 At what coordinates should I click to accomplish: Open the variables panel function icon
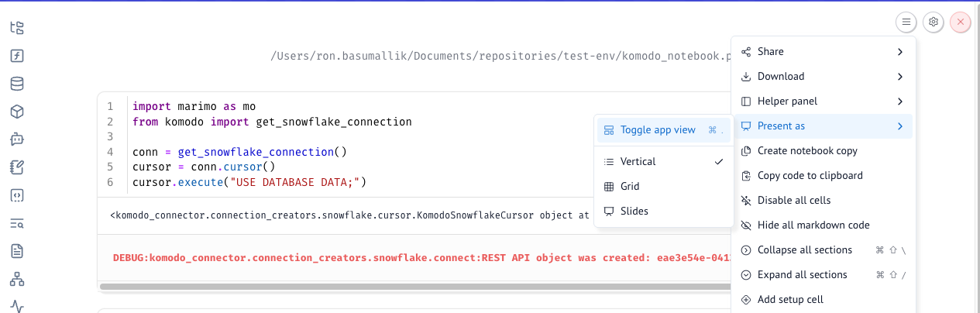[x=17, y=57]
